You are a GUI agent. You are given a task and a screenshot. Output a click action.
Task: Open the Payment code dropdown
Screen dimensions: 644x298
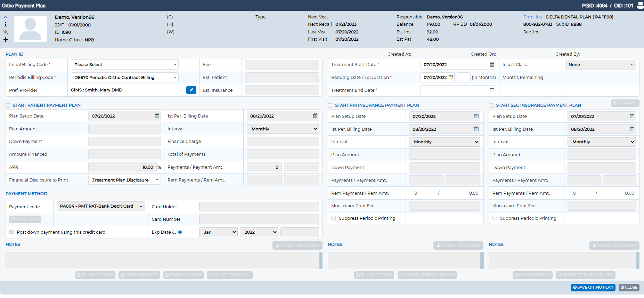coord(101,206)
